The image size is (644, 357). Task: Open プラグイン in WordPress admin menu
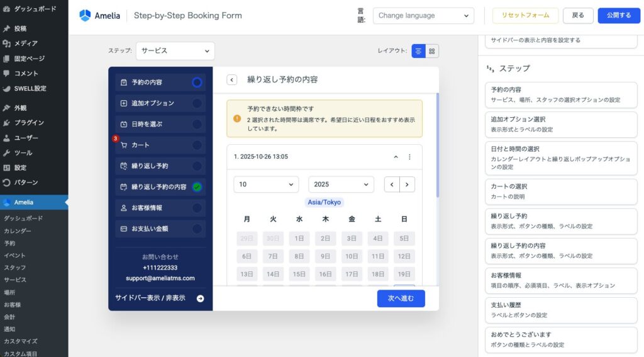click(29, 123)
